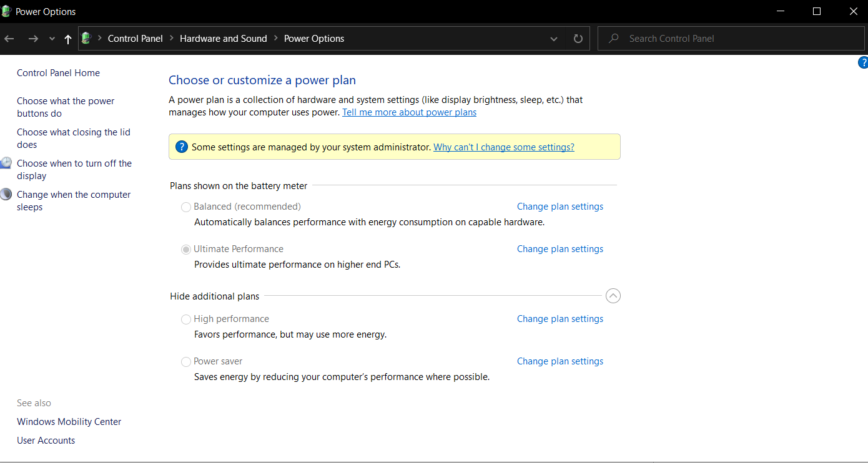Open Tell me more about power plans

pos(409,112)
